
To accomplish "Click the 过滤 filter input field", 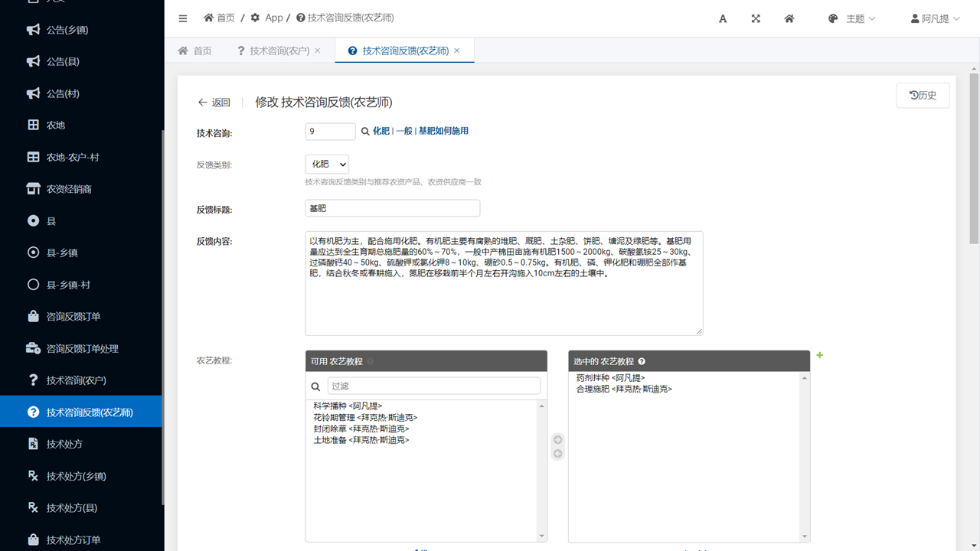I will [x=433, y=386].
